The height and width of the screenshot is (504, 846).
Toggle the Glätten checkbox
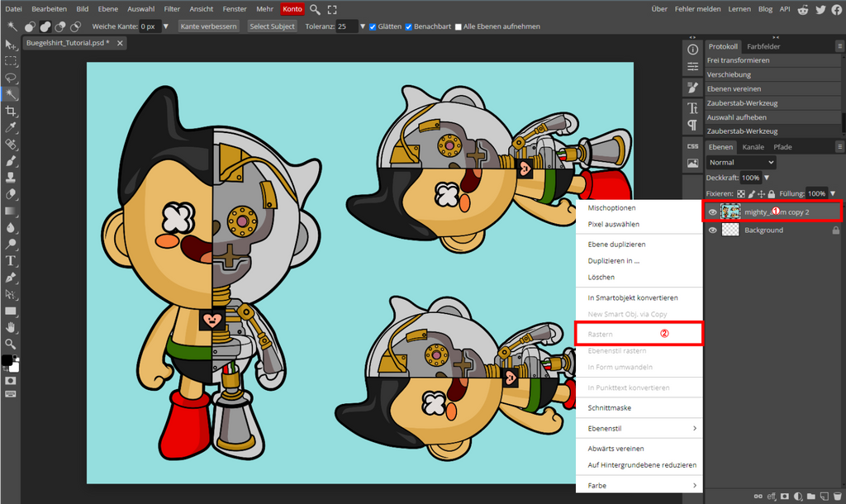pos(373,27)
